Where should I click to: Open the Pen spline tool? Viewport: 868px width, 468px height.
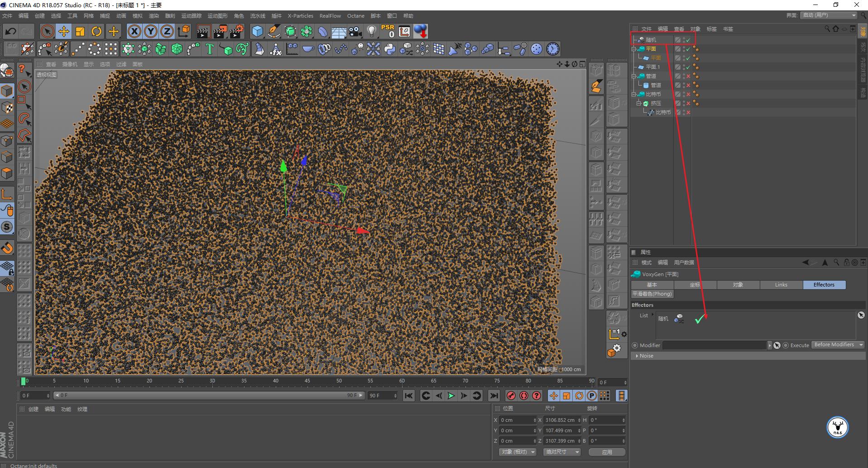tap(274, 31)
